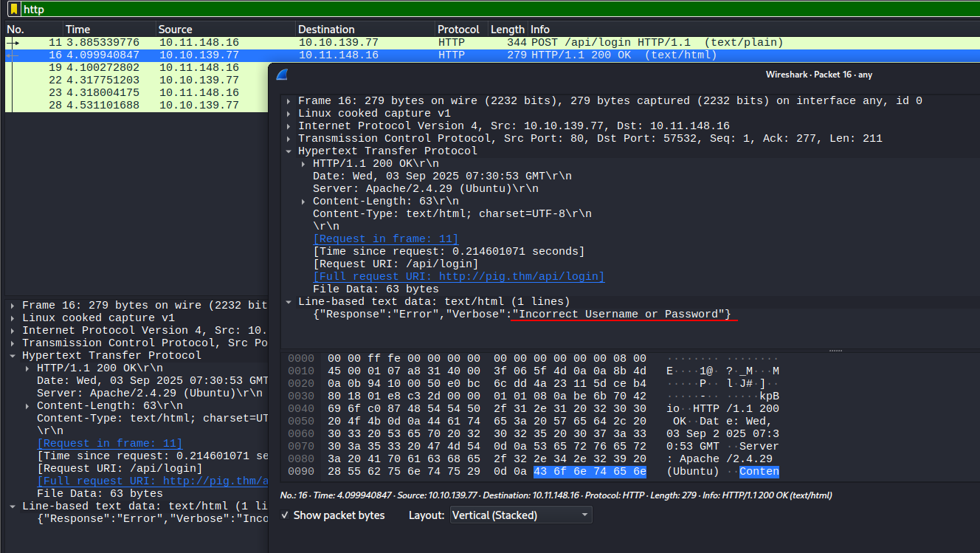Expand Internet Protocol Version 4 in main details pane
The image size is (980, 553).
13,331
